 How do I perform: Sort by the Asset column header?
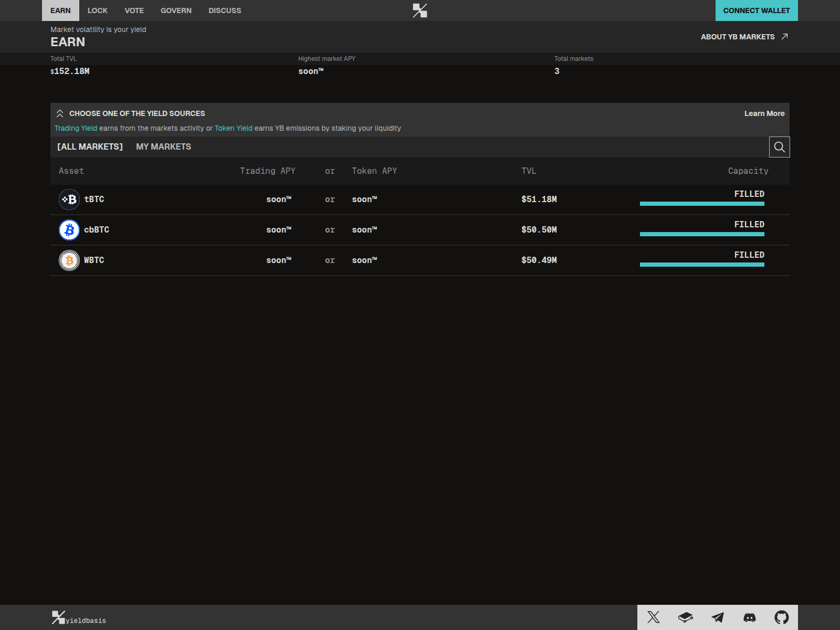71,171
